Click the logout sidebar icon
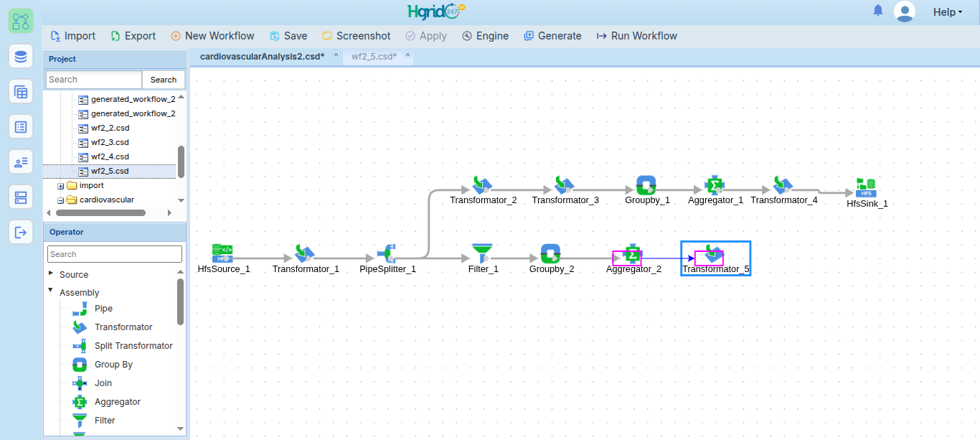Image resolution: width=980 pixels, height=440 pixels. 21,232
